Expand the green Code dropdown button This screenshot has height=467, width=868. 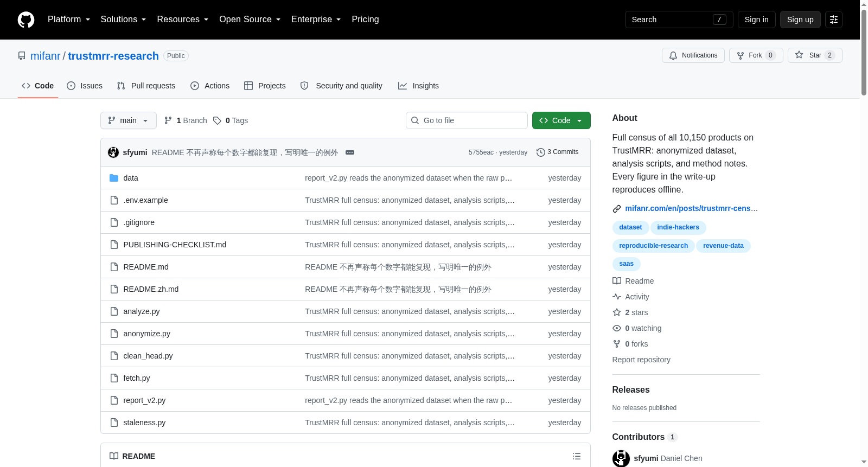point(561,120)
